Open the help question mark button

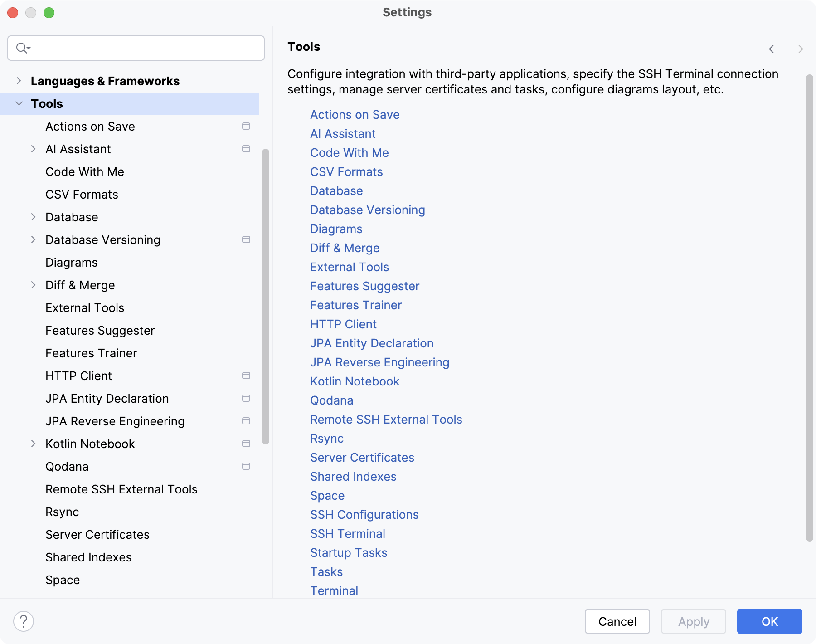(24, 621)
